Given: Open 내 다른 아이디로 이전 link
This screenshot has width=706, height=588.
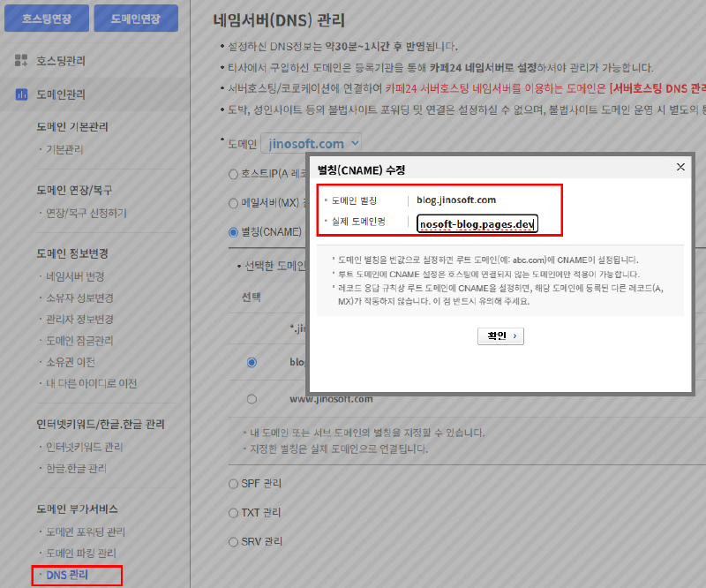Looking at the screenshot, I should click(92, 383).
